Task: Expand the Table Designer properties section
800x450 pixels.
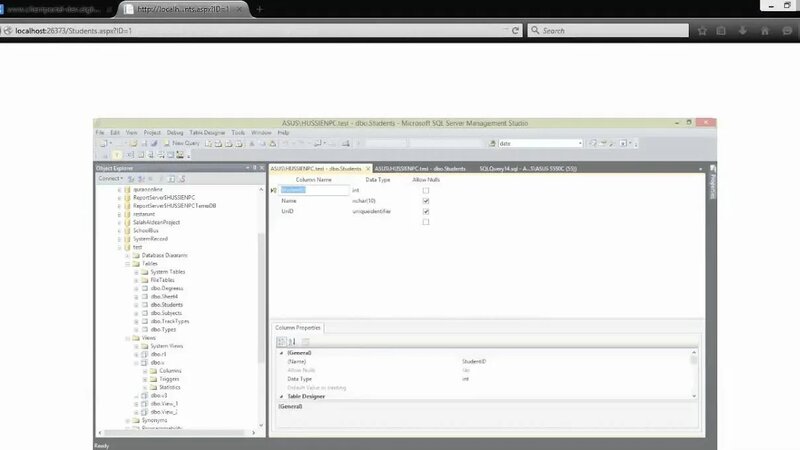Action: 281,396
